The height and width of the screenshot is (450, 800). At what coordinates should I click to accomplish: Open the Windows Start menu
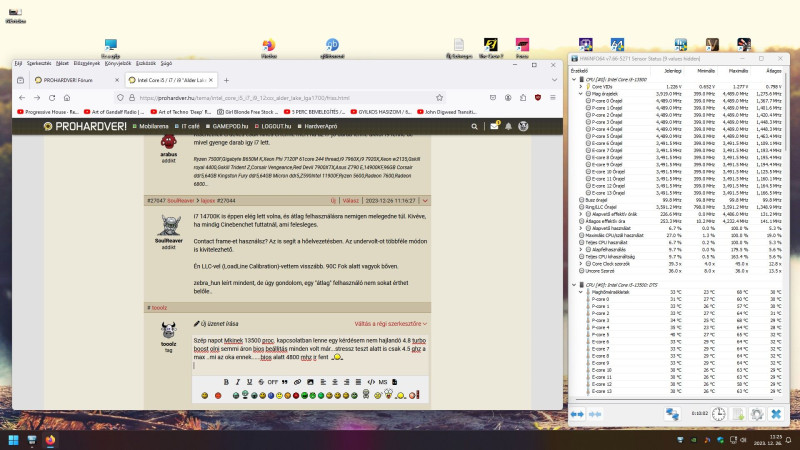click(14, 440)
